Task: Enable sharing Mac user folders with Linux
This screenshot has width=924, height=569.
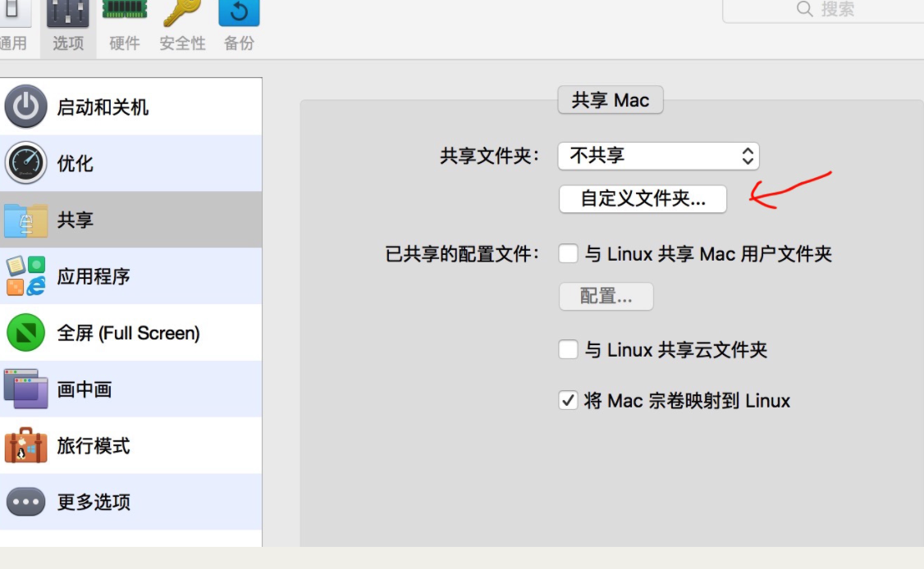Action: [568, 254]
